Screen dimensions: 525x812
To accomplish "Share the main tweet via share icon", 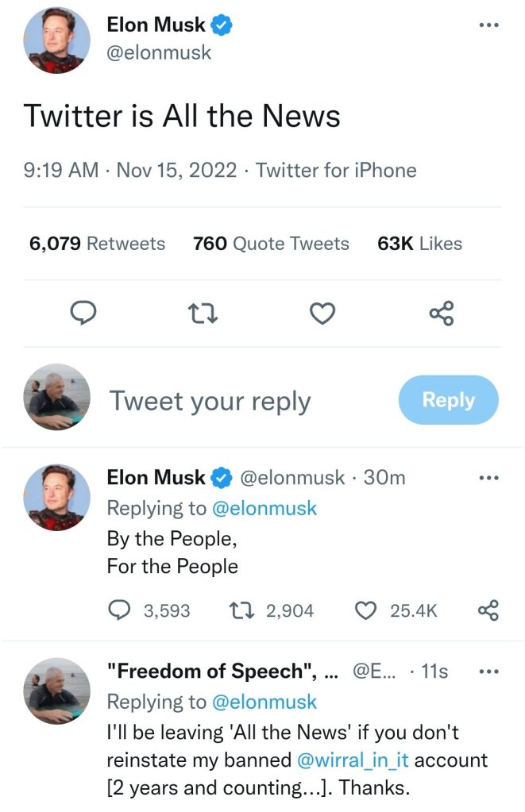I will tap(442, 314).
